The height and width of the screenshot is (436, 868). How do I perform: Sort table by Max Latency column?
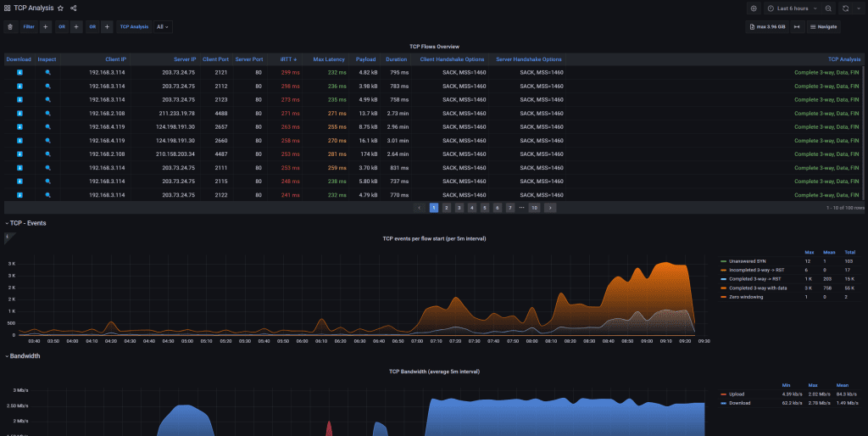pos(329,59)
